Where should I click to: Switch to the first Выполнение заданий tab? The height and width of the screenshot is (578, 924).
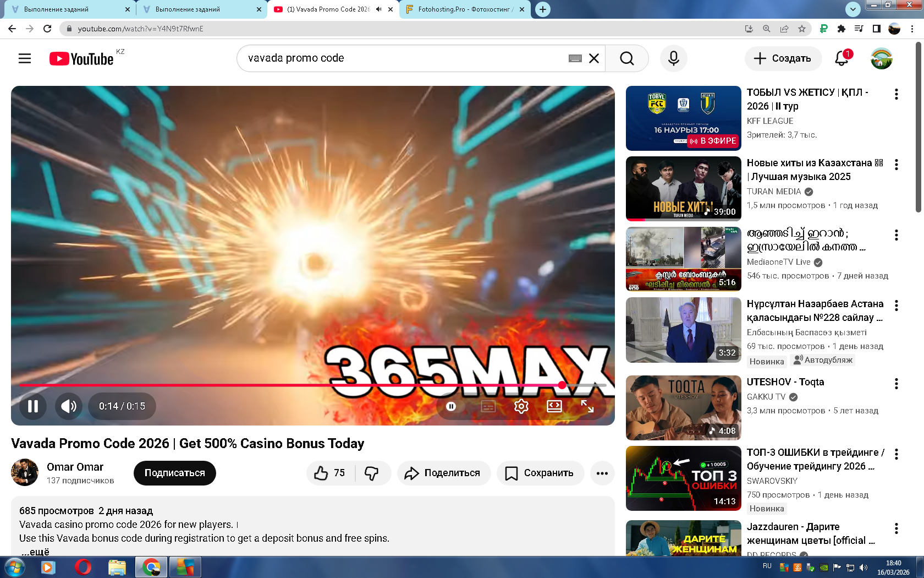click(69, 9)
